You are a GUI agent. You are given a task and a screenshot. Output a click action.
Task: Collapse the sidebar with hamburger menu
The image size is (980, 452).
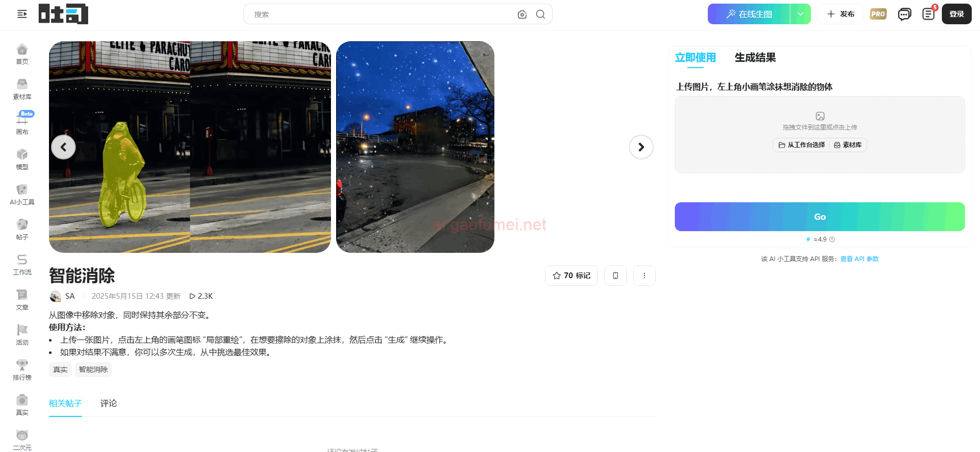[x=22, y=14]
